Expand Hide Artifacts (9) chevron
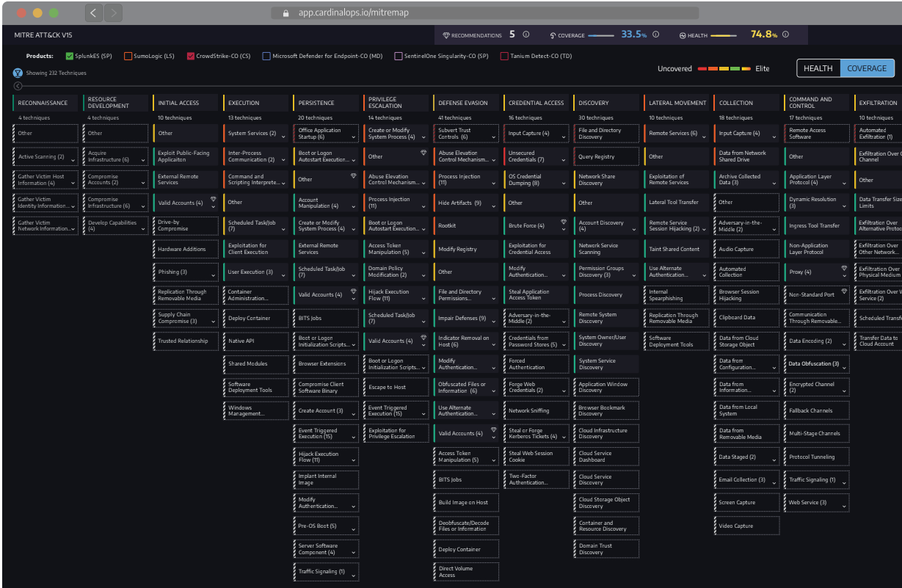This screenshot has width=902, height=588. (494, 205)
